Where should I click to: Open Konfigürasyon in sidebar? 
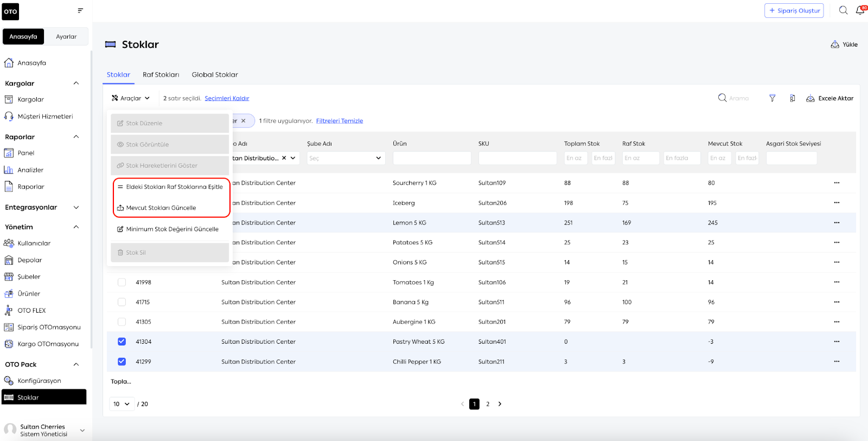tap(39, 381)
